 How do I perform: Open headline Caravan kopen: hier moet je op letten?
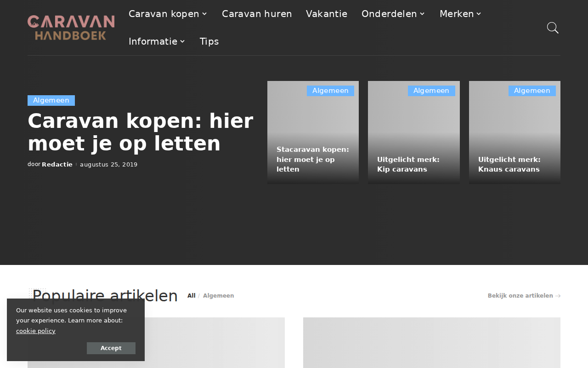[x=140, y=132]
